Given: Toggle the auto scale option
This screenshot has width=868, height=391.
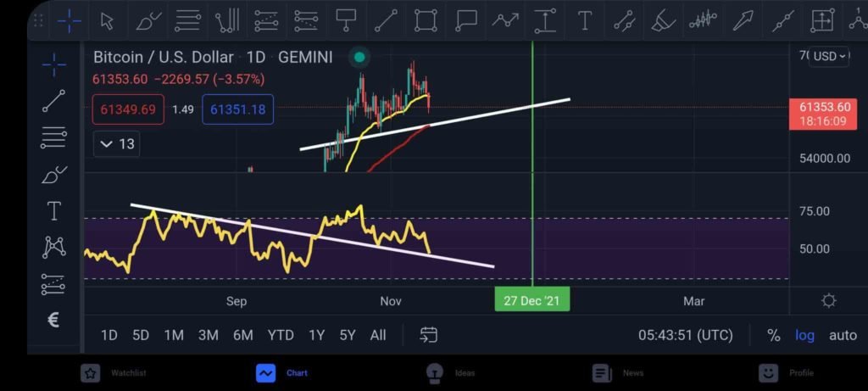Looking at the screenshot, I should (x=843, y=335).
